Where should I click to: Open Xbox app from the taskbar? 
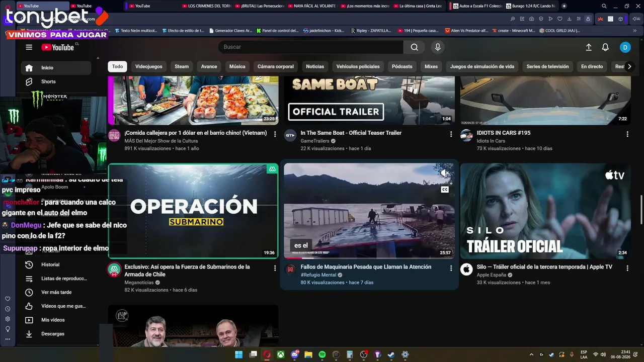point(281,354)
